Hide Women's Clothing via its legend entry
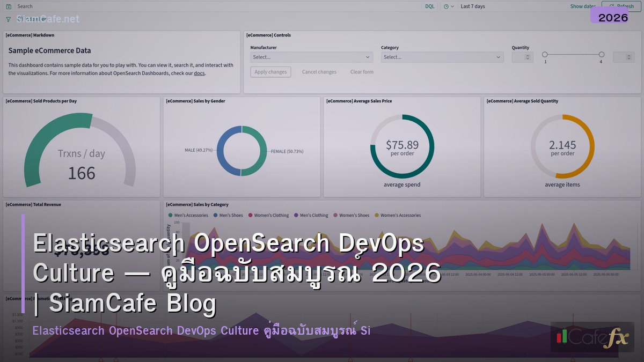This screenshot has width=644, height=362. (268, 215)
